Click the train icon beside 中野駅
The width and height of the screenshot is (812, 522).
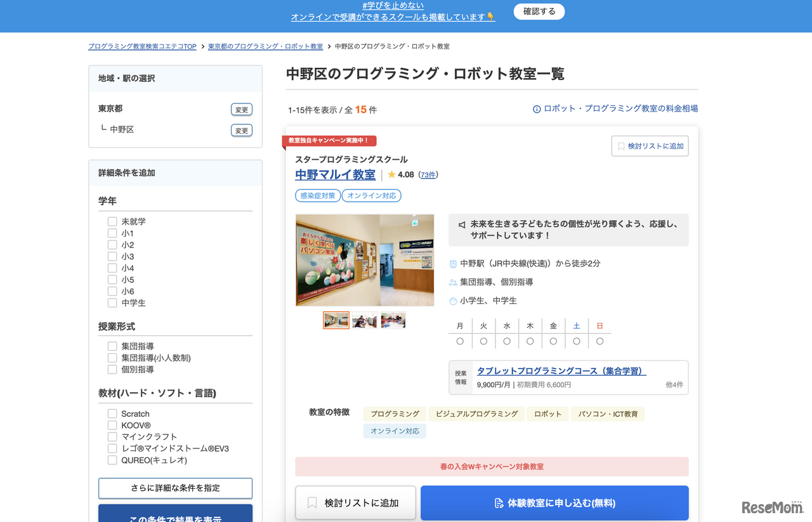[453, 264]
